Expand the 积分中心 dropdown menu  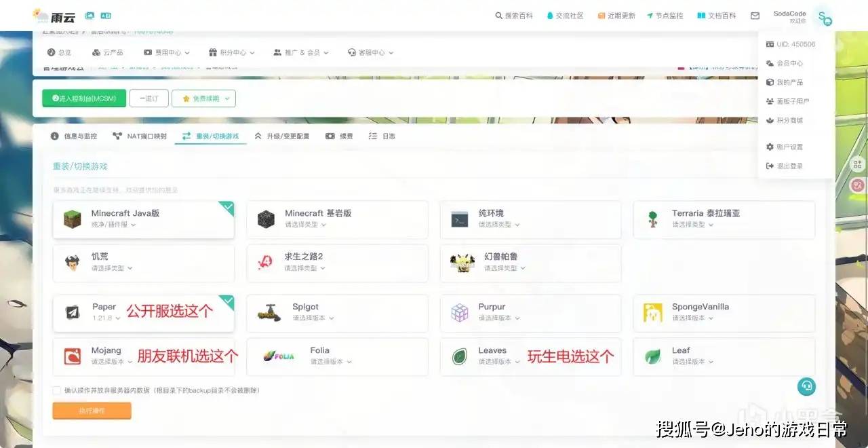pos(232,52)
